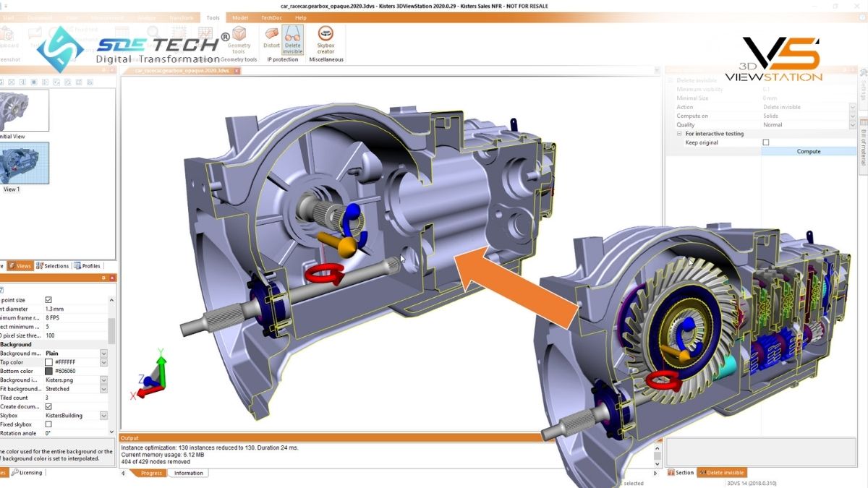
Task: Click the 8 FPS minimum frame rate value
Action: 75,318
